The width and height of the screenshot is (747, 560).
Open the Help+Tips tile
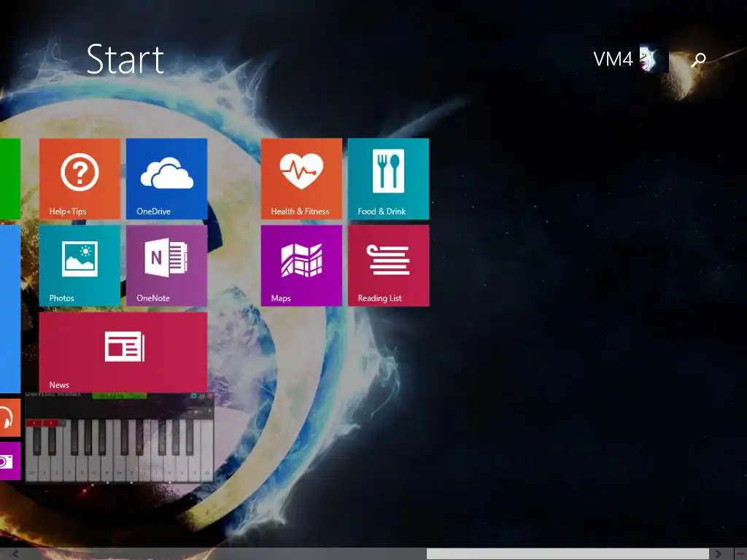[80, 179]
